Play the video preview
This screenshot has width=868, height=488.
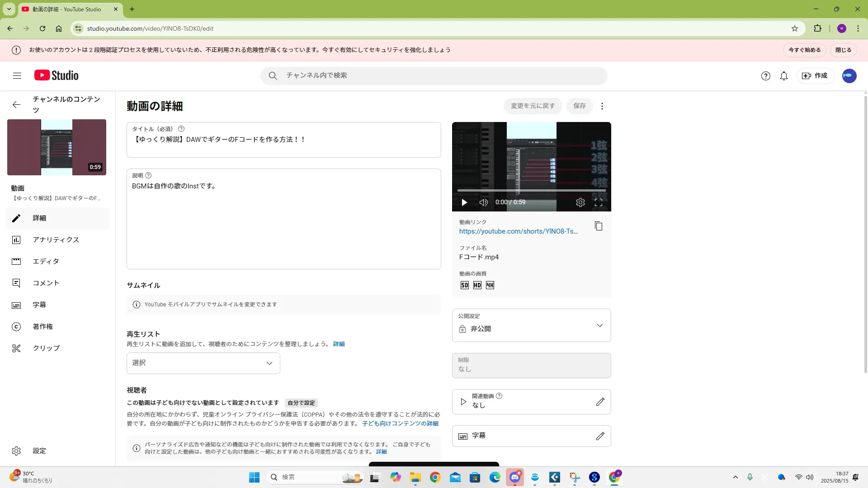click(x=464, y=202)
